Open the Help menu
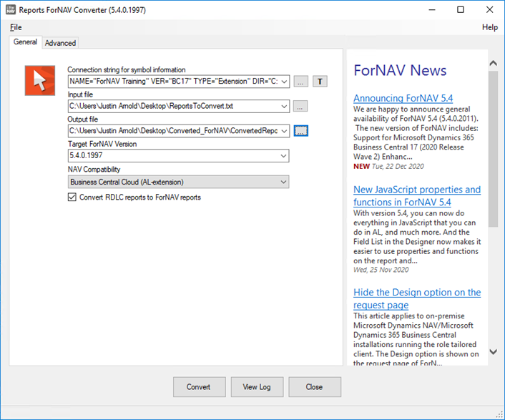This screenshot has height=420, width=505. click(489, 27)
